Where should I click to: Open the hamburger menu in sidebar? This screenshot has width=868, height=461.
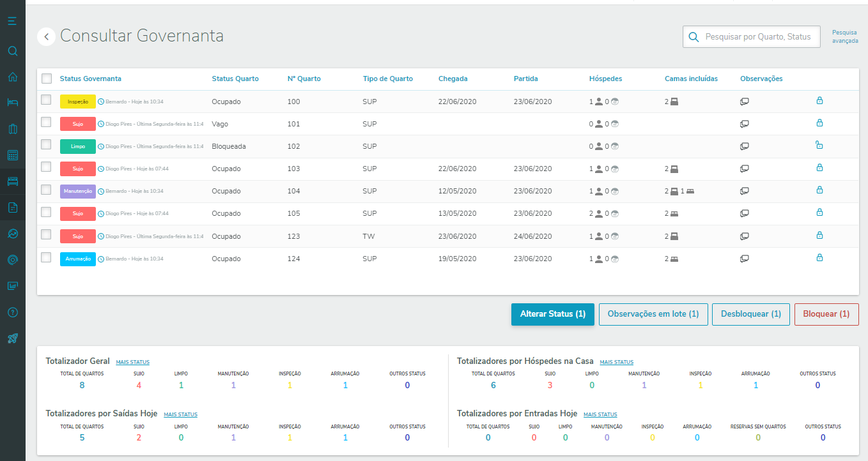(x=12, y=21)
